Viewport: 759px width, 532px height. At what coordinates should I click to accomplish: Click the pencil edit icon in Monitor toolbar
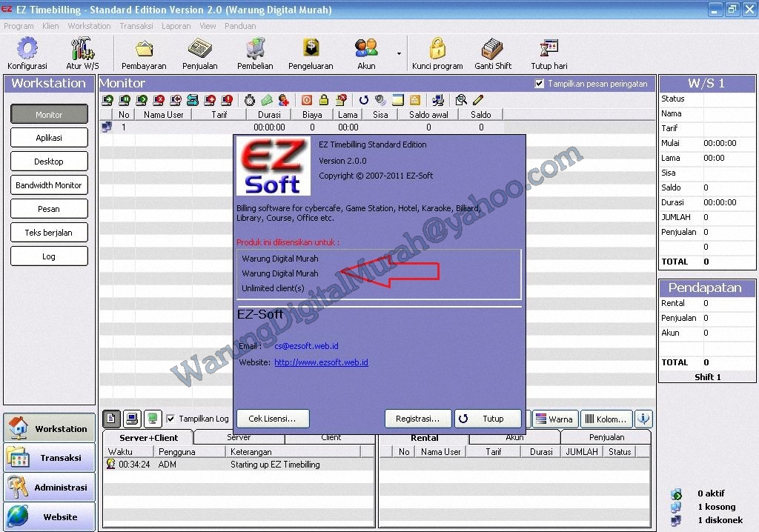[478, 100]
